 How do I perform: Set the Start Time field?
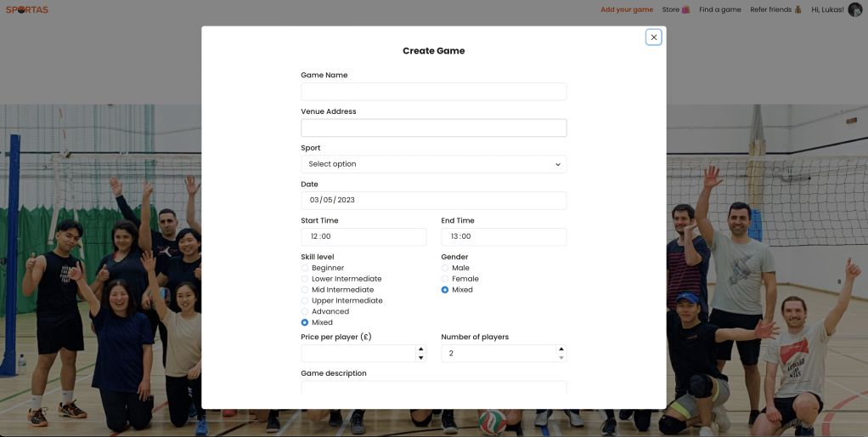tap(364, 237)
